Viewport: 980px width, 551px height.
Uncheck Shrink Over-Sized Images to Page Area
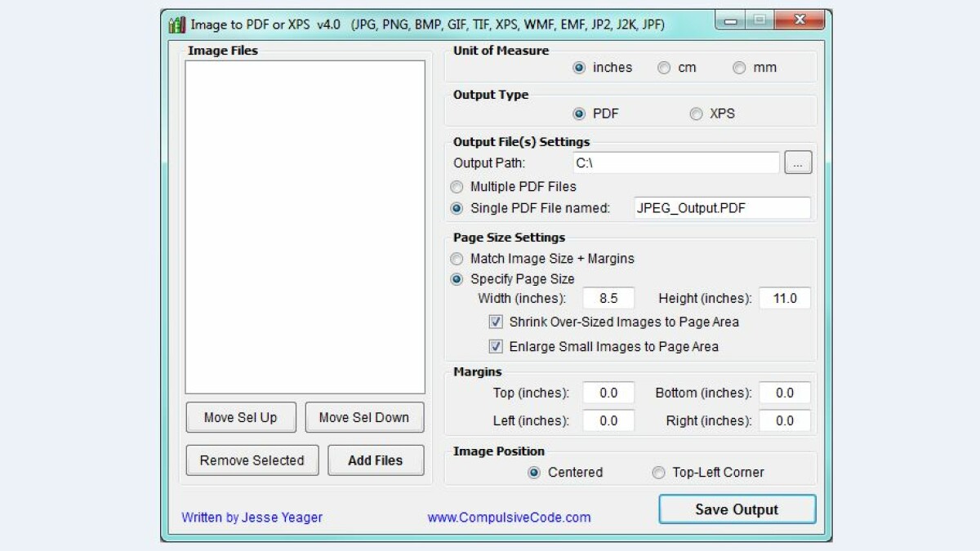coord(496,322)
